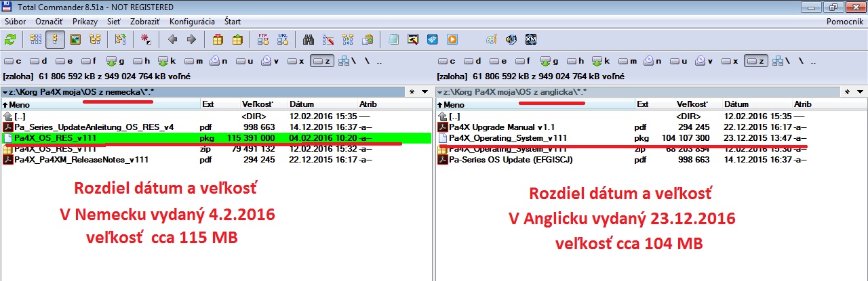Open new URL FTP connection icon
Screen dimensions: 868x281
pyautogui.click(x=282, y=39)
